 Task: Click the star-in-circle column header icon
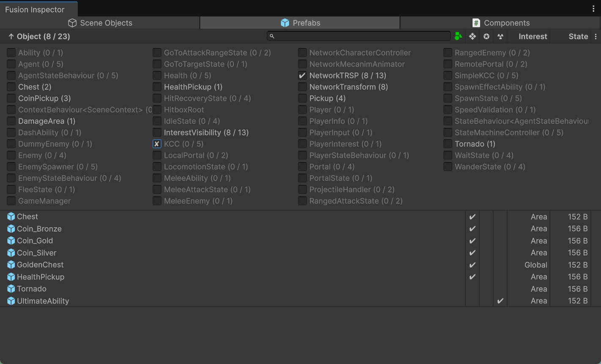[x=486, y=36]
